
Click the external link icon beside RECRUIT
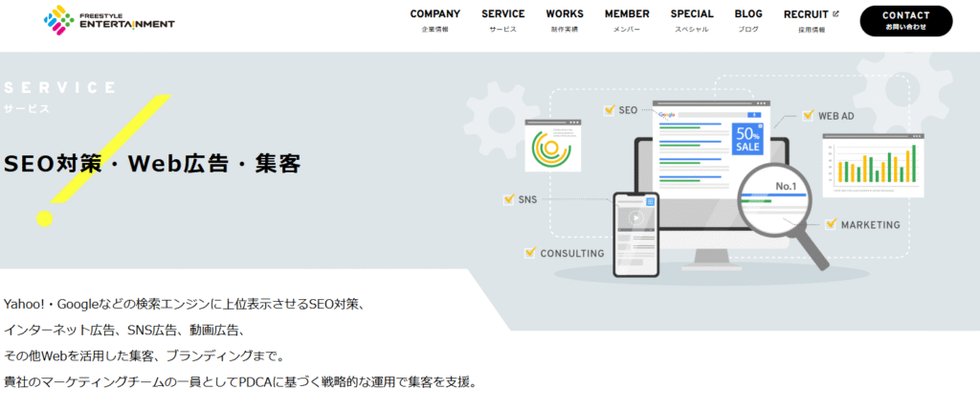pyautogui.click(x=835, y=13)
